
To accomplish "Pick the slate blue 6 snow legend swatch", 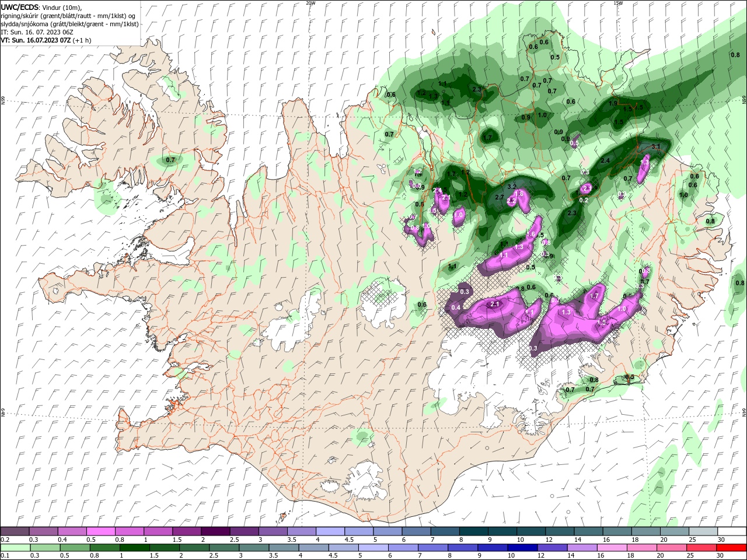I will tap(416, 531).
